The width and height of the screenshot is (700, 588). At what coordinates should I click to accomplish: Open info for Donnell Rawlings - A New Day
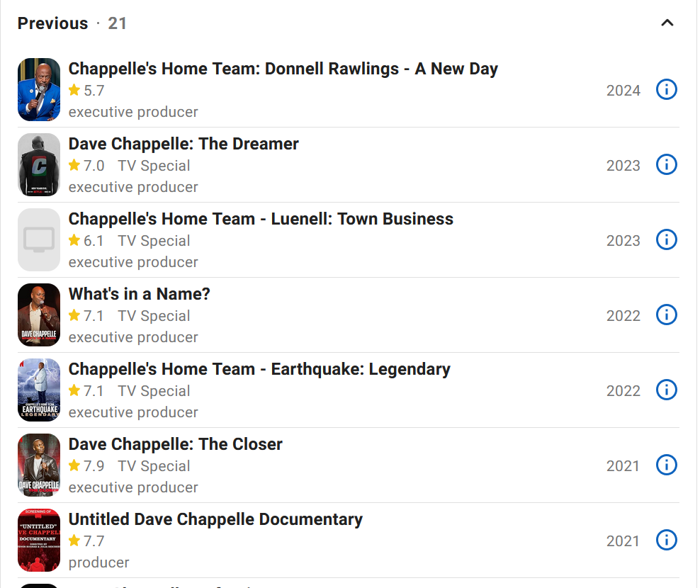(x=666, y=90)
